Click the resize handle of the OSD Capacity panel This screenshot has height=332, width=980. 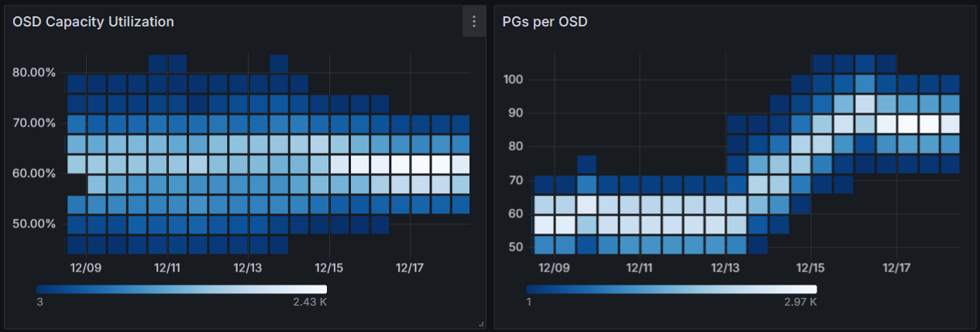(x=481, y=323)
